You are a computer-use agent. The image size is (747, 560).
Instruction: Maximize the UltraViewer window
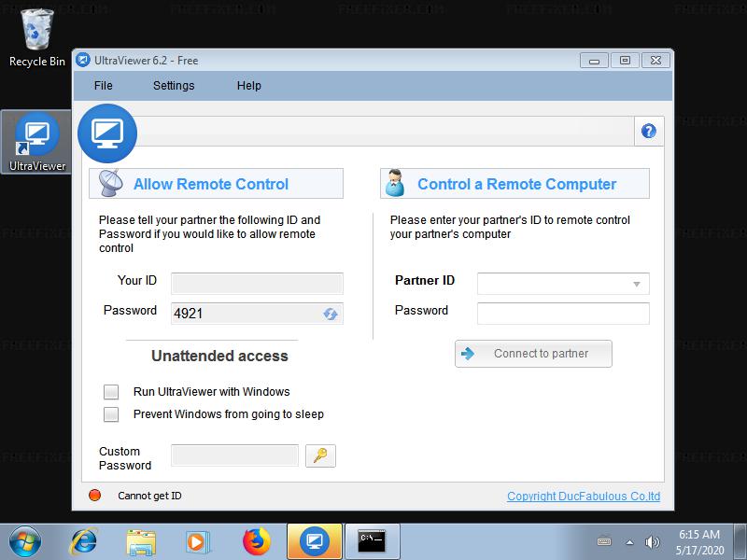pos(625,61)
